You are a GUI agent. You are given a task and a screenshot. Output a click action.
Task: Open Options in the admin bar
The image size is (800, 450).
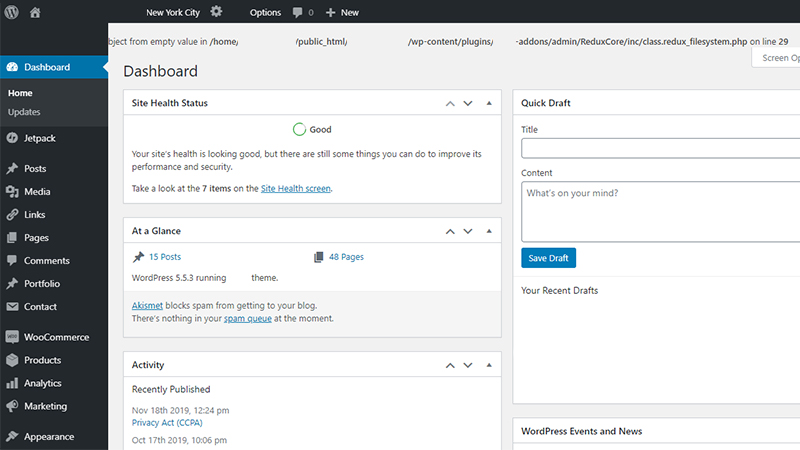265,12
